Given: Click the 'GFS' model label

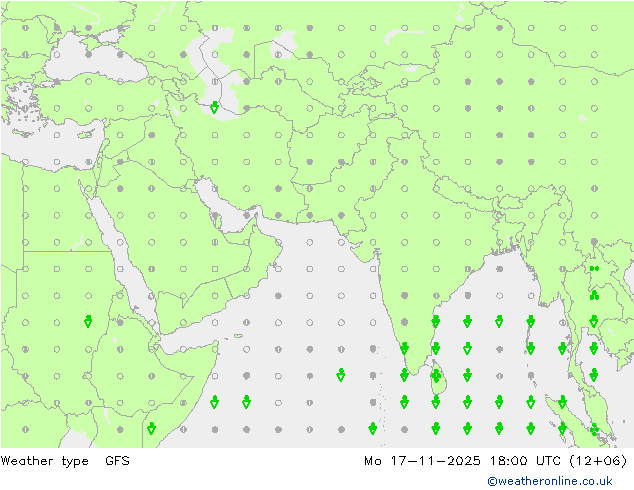Looking at the screenshot, I should pos(117,461).
